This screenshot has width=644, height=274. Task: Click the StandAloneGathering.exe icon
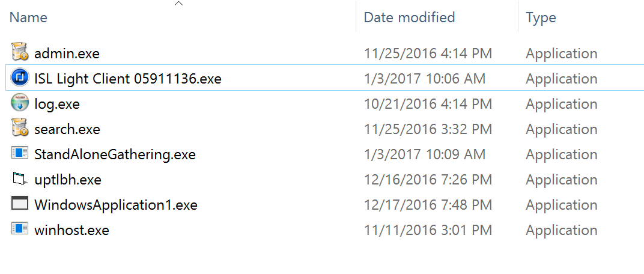pyautogui.click(x=20, y=154)
